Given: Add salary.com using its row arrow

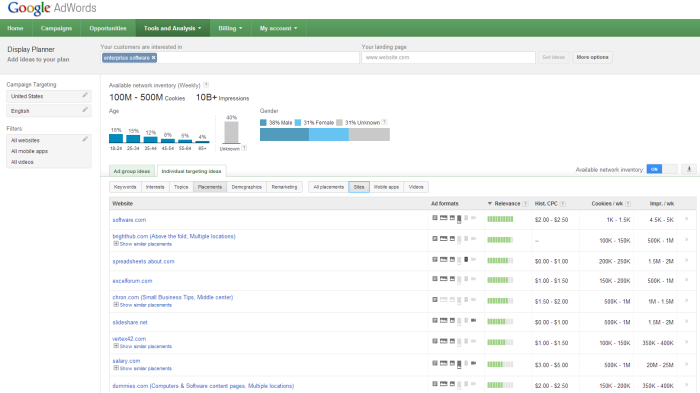Looking at the screenshot, I should [687, 364].
